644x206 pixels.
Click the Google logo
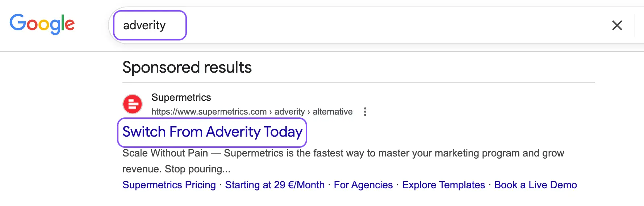42,24
